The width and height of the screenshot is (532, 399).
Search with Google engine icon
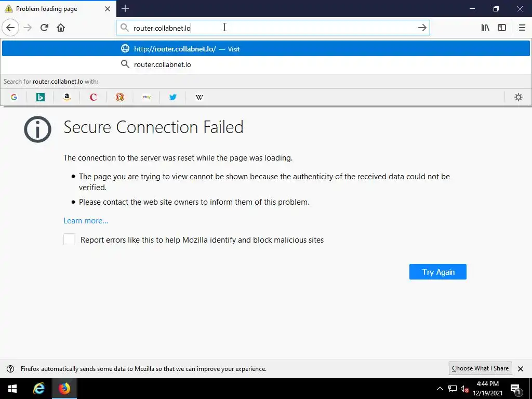(14, 97)
